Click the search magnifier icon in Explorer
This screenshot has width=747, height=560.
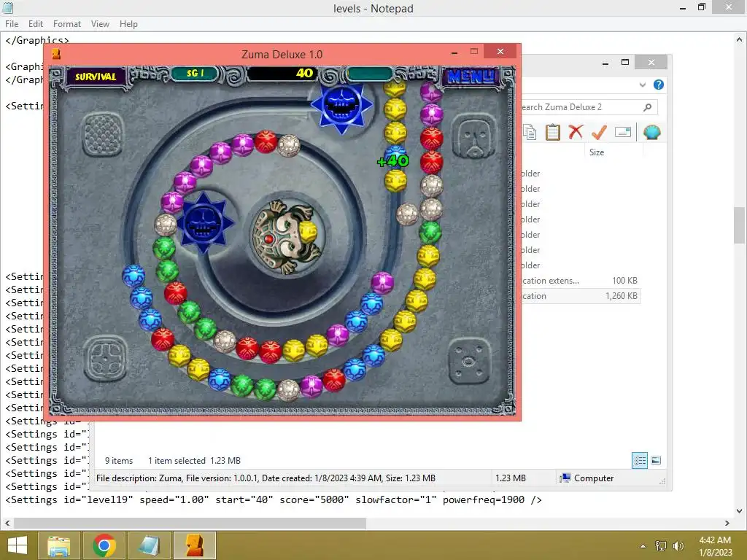[647, 107]
